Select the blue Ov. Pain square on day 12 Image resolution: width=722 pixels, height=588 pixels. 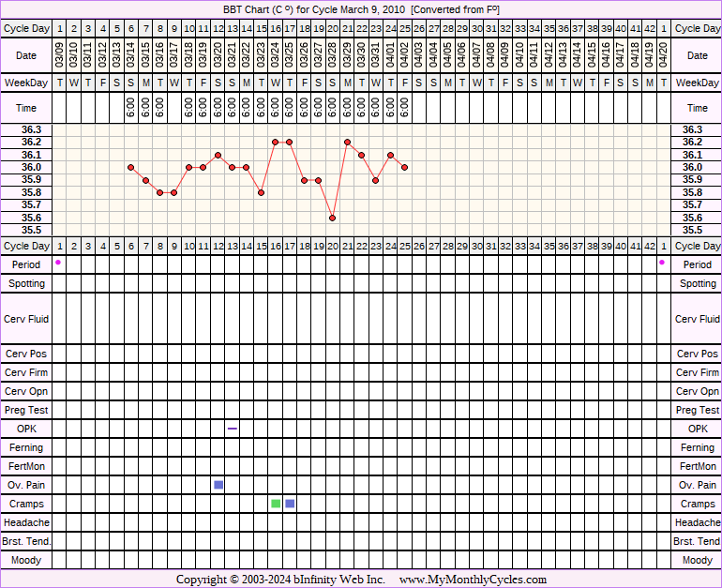pyautogui.click(x=218, y=485)
